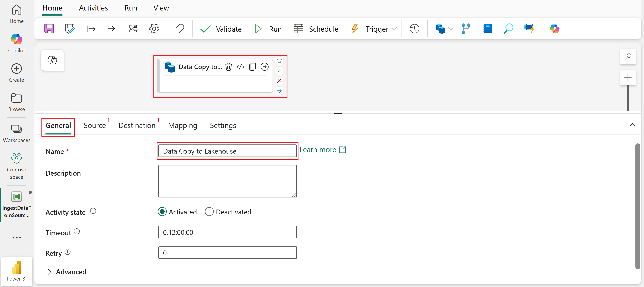The width and height of the screenshot is (644, 287).
Task: Select the Source tab
Action: [x=95, y=126]
